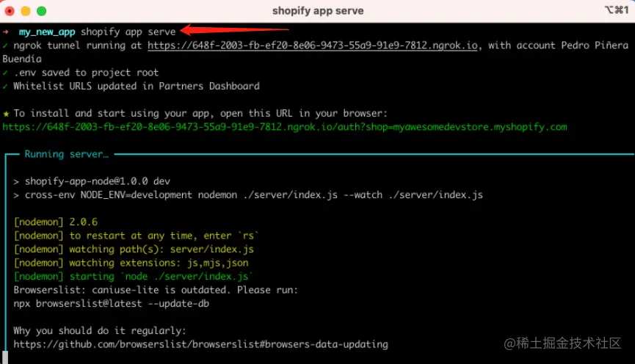Screen dimensions: 635x364
Task: Click the '.env saved to project root' line
Action: (x=86, y=73)
